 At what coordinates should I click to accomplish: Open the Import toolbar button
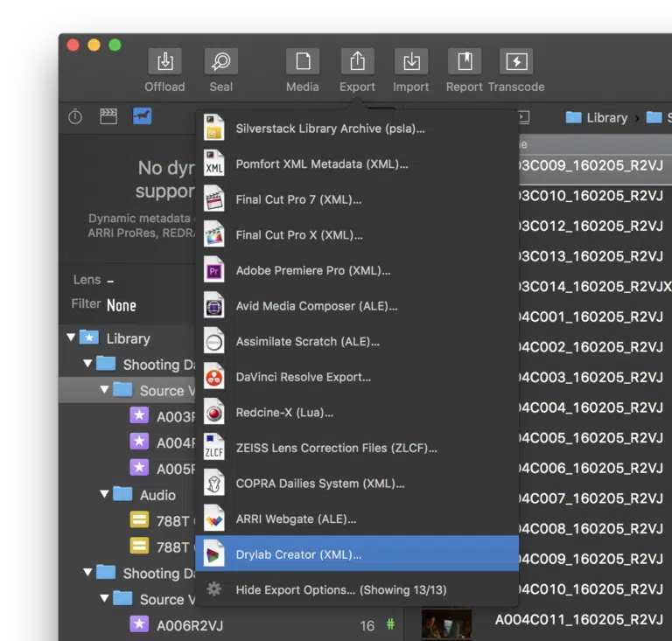411,62
